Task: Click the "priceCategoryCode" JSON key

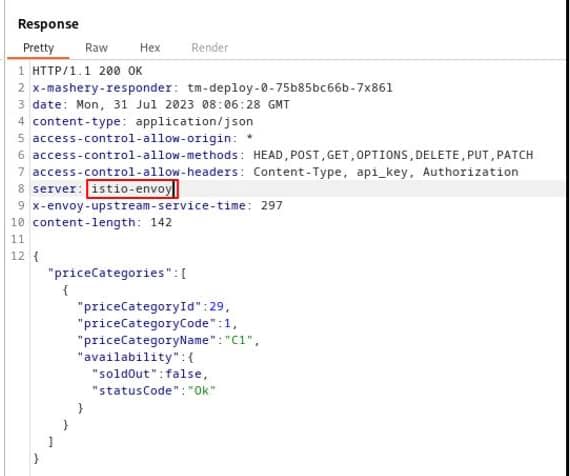Action: [146, 323]
